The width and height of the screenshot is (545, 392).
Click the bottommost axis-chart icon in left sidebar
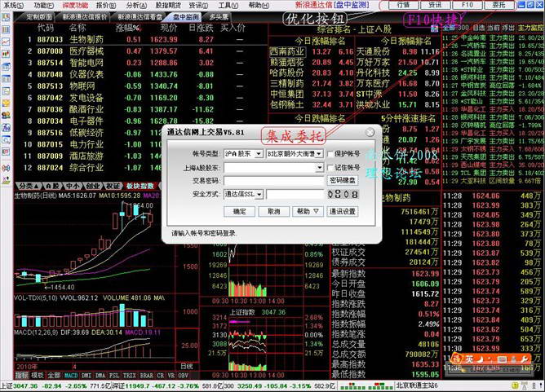[6, 181]
